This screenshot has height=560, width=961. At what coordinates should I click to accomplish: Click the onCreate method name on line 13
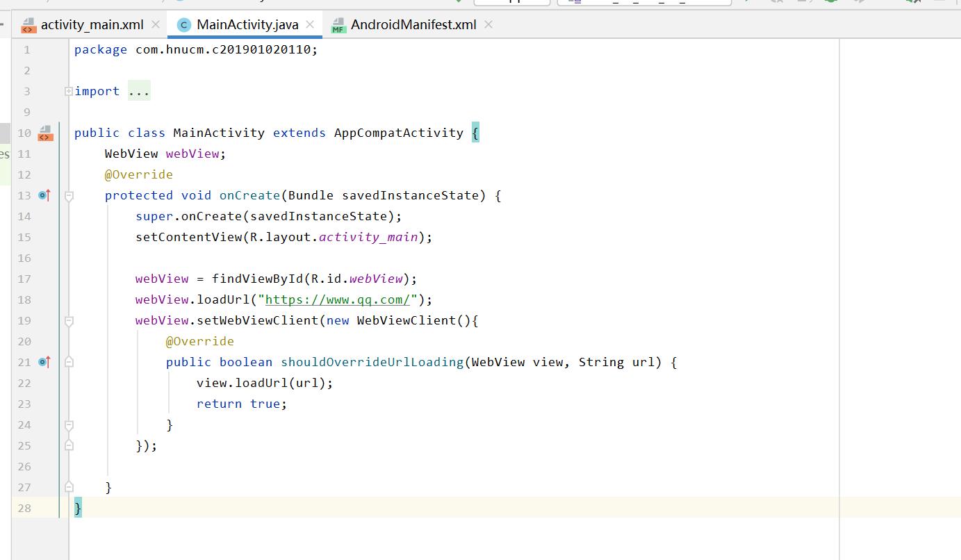tap(249, 195)
